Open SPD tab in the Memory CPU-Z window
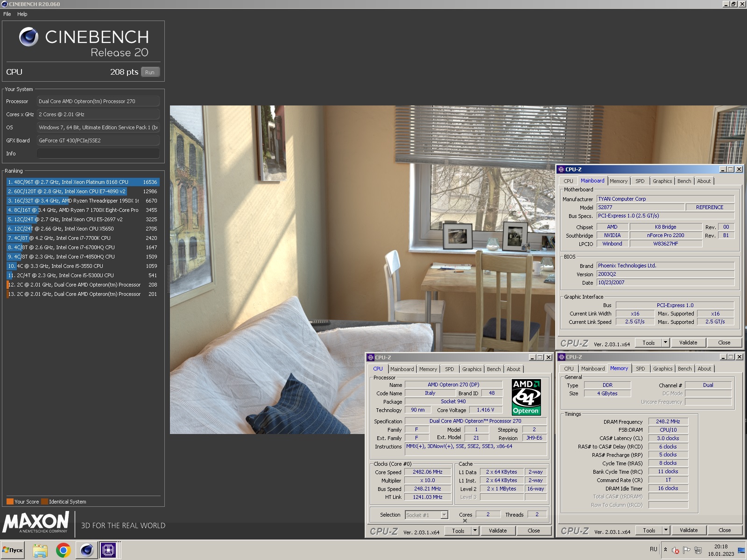Image resolution: width=747 pixels, height=560 pixels. [x=641, y=369]
